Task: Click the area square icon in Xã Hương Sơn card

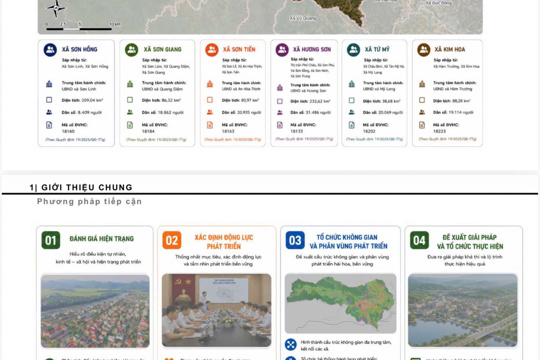Action: (280, 101)
